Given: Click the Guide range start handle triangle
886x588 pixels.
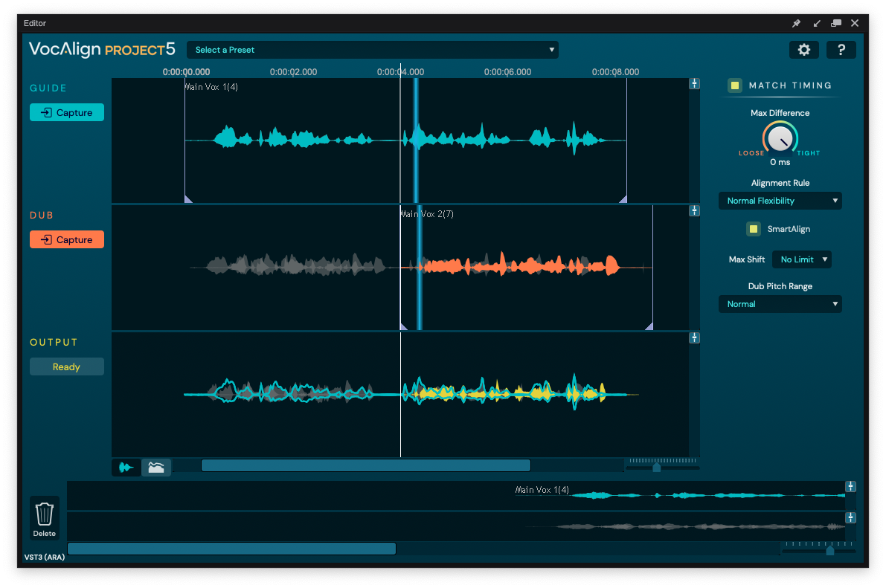Looking at the screenshot, I should 189,198.
